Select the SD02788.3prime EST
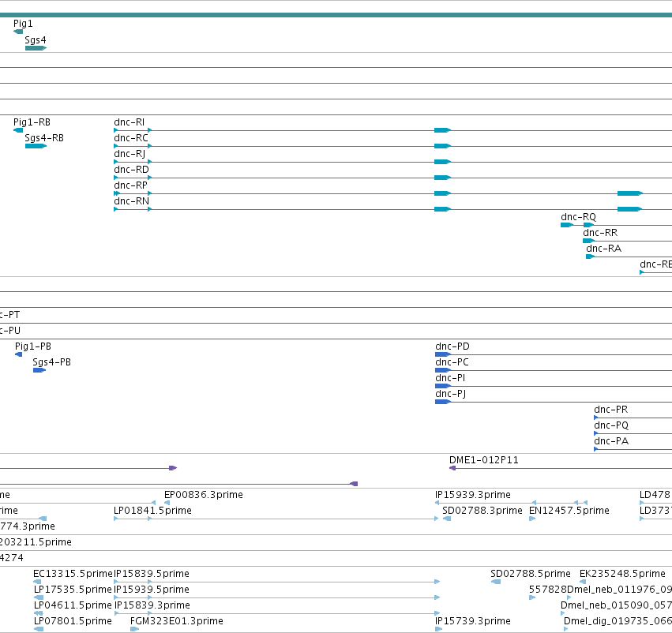Viewport: 672px width, 633px height. point(447,519)
